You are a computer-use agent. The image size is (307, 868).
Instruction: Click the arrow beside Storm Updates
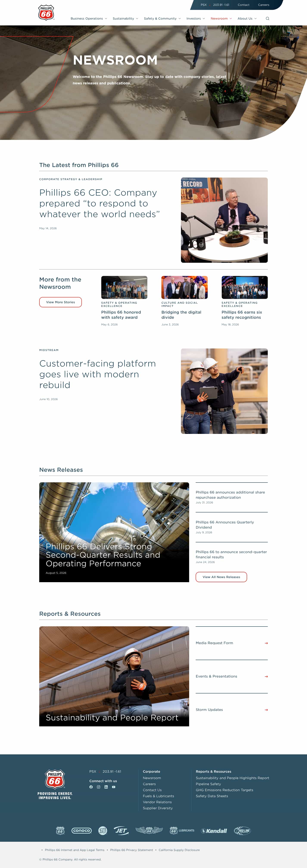coord(266,710)
